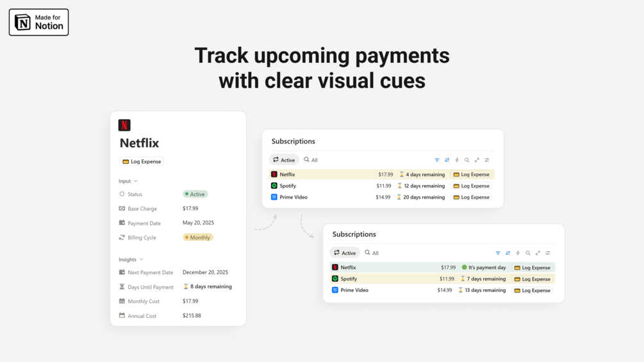Screen dimensions: 644x362
Task: Click sort icon in upper Subscriptions panel
Action: [447, 160]
